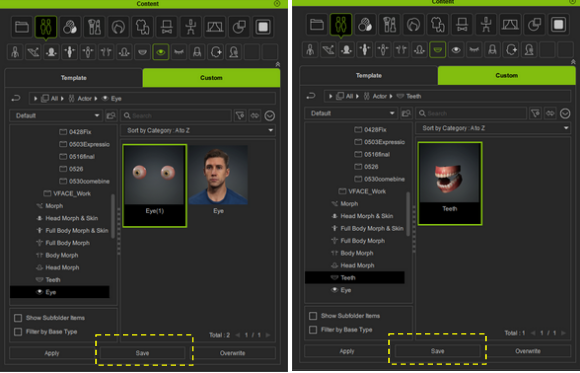The width and height of the screenshot is (580, 373).
Task: Enable Filter by Base Type in Eye panel
Action: click(x=18, y=332)
